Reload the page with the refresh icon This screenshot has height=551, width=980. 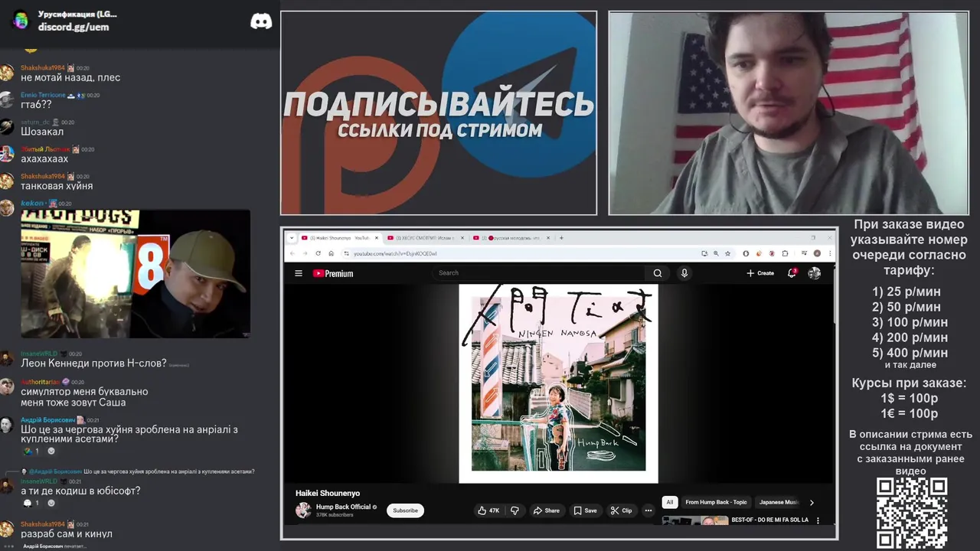click(x=317, y=253)
